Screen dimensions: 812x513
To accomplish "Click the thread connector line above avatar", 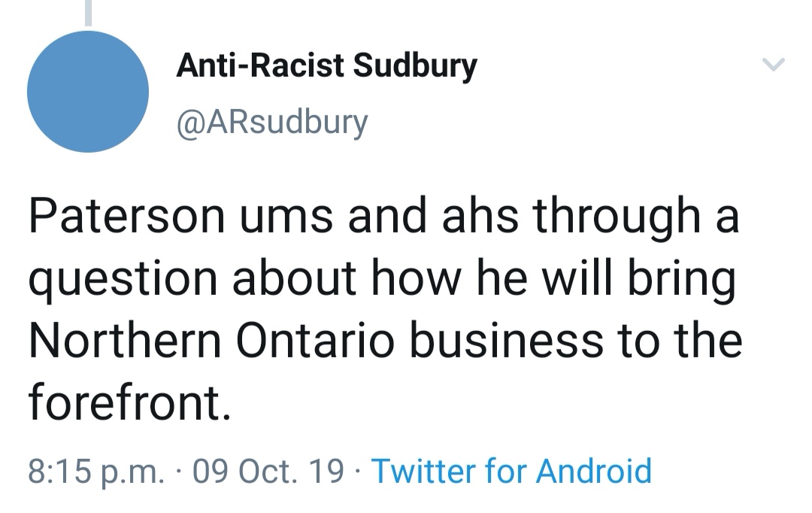I will click(x=88, y=13).
